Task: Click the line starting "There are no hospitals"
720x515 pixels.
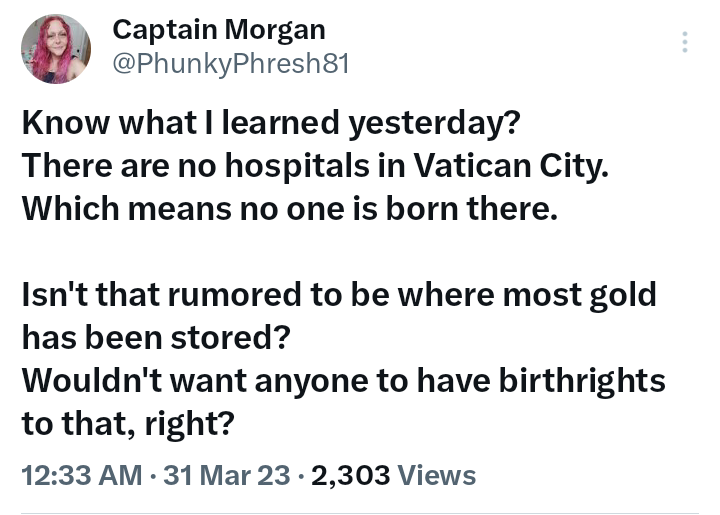Action: pyautogui.click(x=314, y=165)
